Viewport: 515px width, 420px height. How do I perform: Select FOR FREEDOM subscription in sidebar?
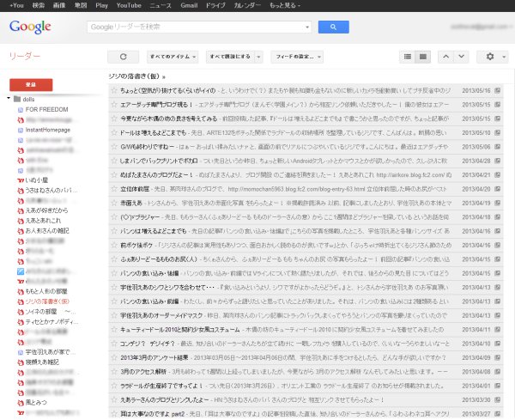click(x=46, y=109)
